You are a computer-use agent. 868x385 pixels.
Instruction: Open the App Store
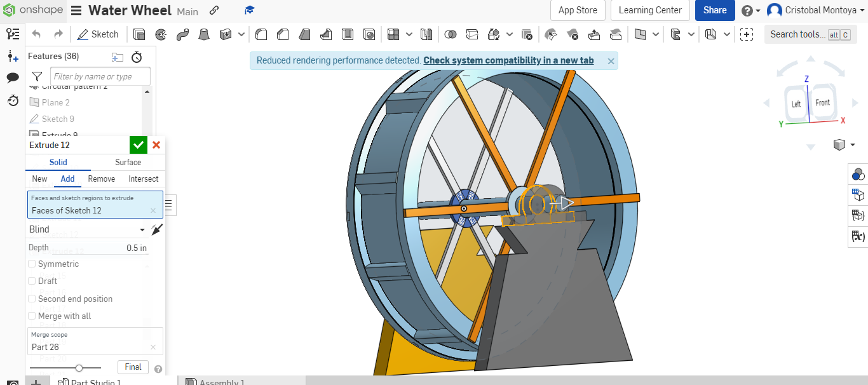[578, 10]
